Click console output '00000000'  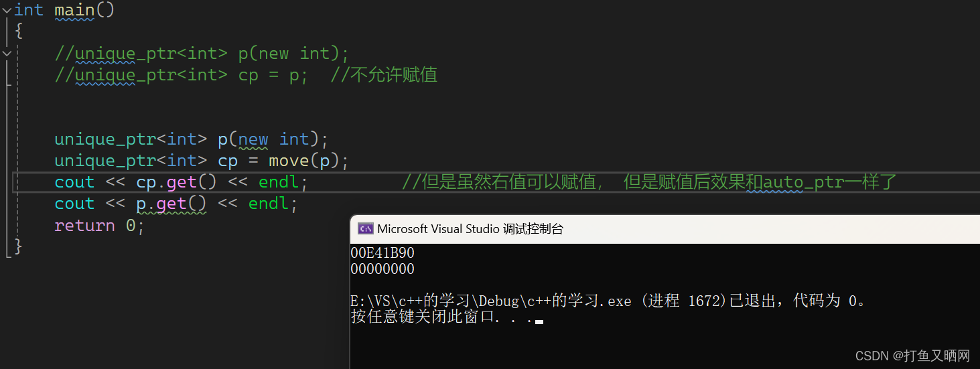382,269
